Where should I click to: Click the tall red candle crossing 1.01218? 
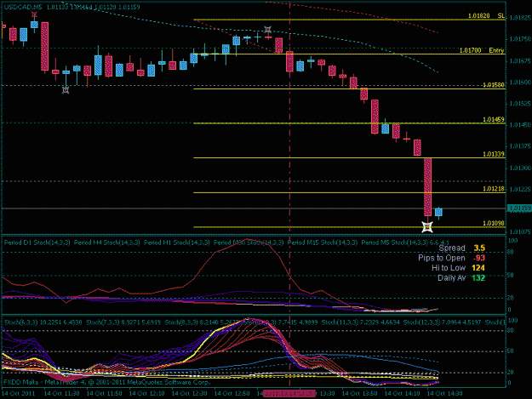(428, 187)
